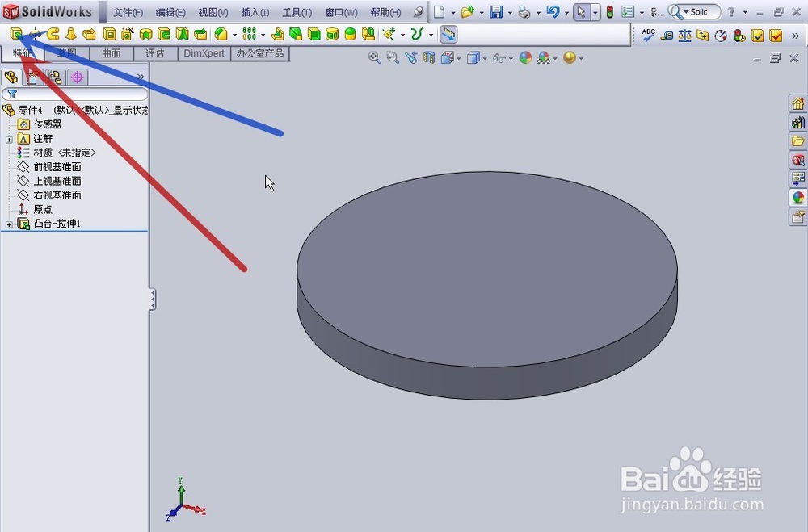Open Linear Pattern dropdown arrow

tap(263, 35)
